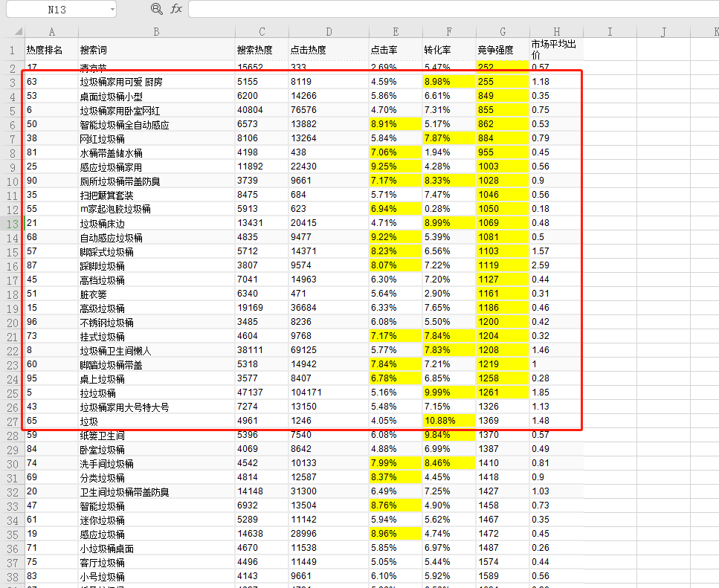Screen dimensions: 719x588
Task: Click the yellow highlighted cell 10.88%
Action: point(448,421)
